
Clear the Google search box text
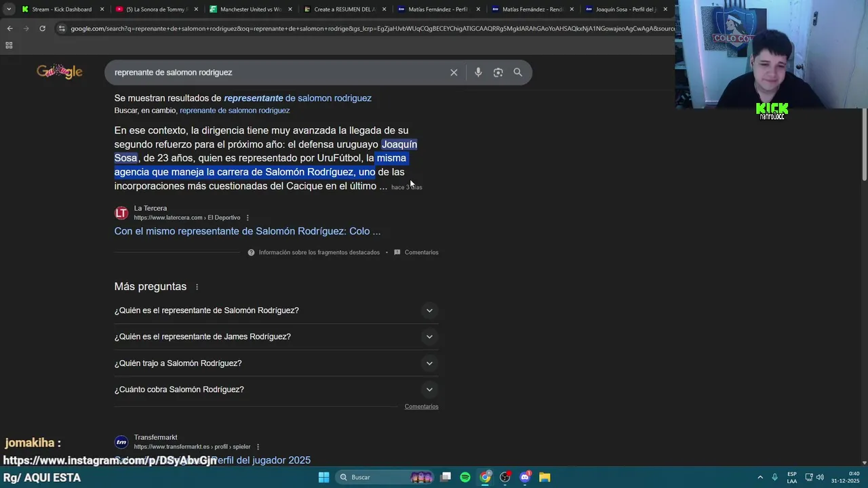(454, 73)
